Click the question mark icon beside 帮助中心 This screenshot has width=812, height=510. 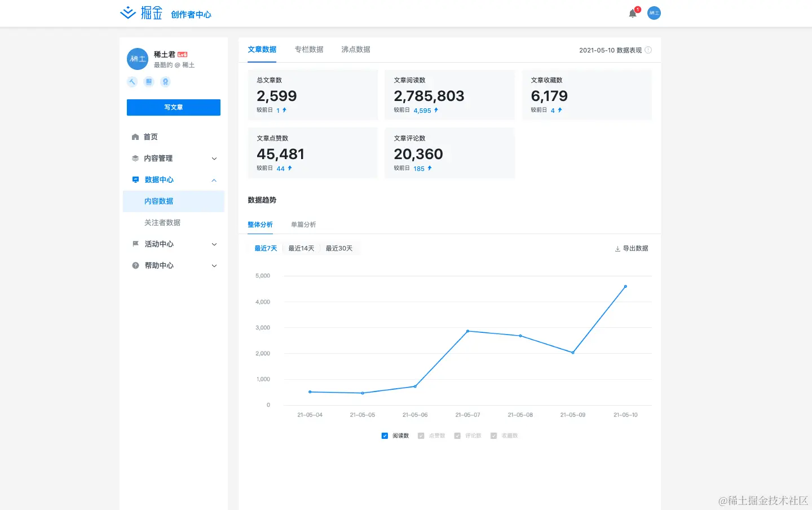135,266
